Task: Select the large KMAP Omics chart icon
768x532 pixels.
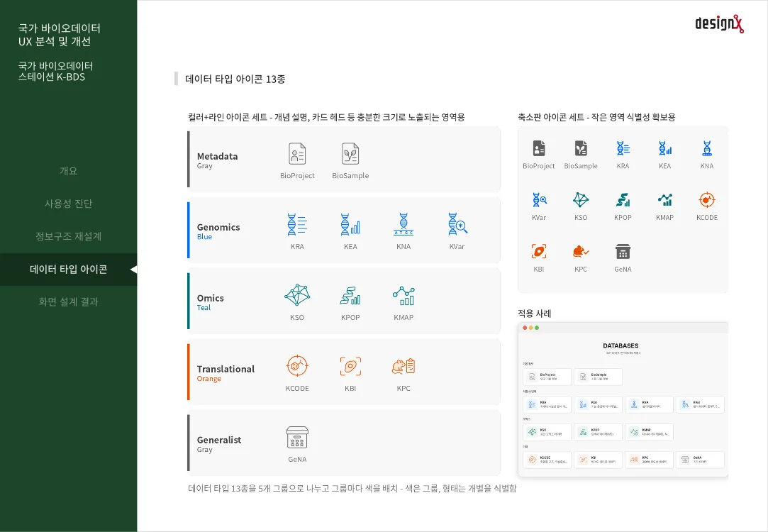Action: pyautogui.click(x=404, y=295)
